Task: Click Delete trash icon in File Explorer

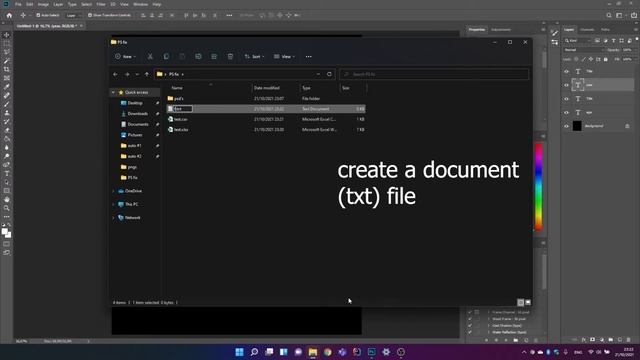Action: 230,56
